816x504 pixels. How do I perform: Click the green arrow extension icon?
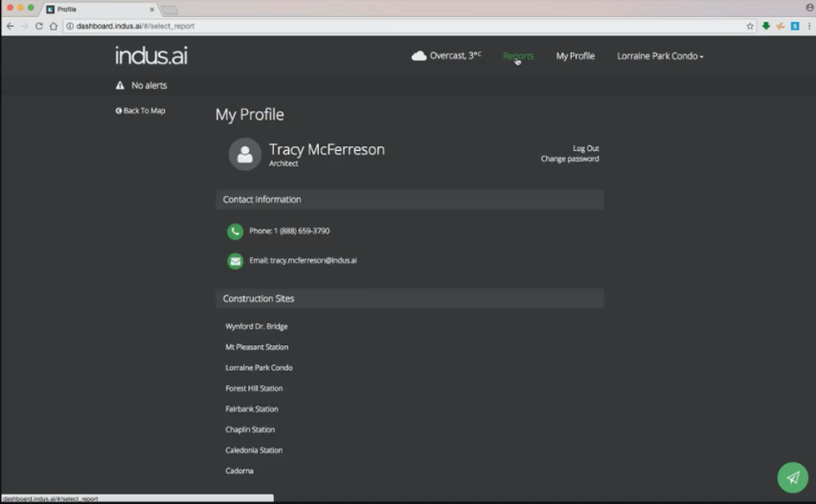765,25
